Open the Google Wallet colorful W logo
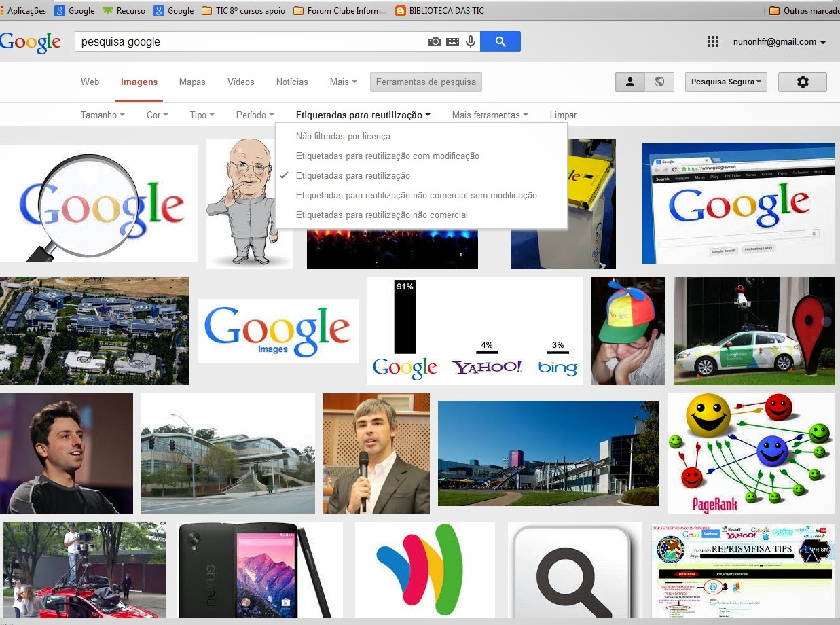 tap(425, 569)
